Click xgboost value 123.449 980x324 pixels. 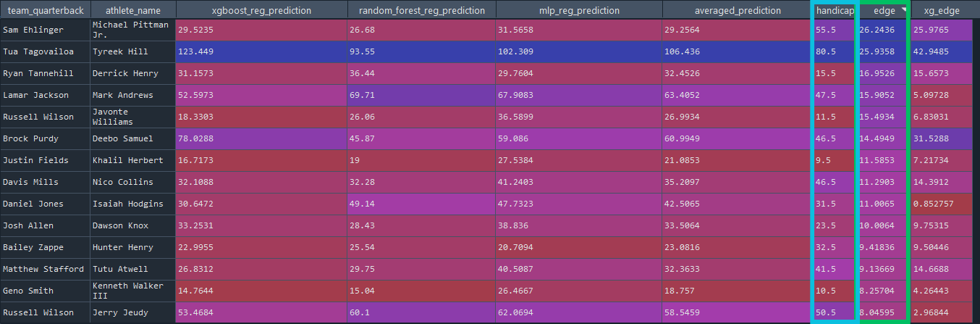(261, 52)
